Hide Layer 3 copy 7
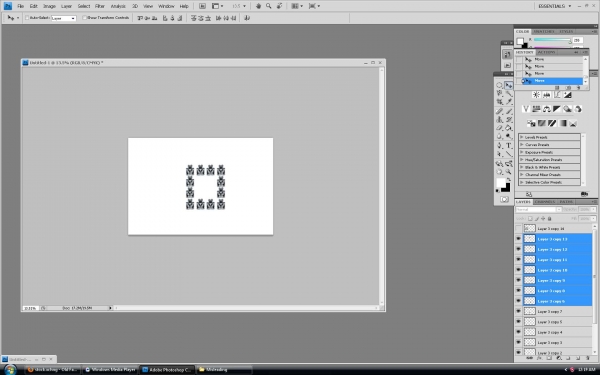Image resolution: width=600 pixels, height=375 pixels. click(518, 311)
